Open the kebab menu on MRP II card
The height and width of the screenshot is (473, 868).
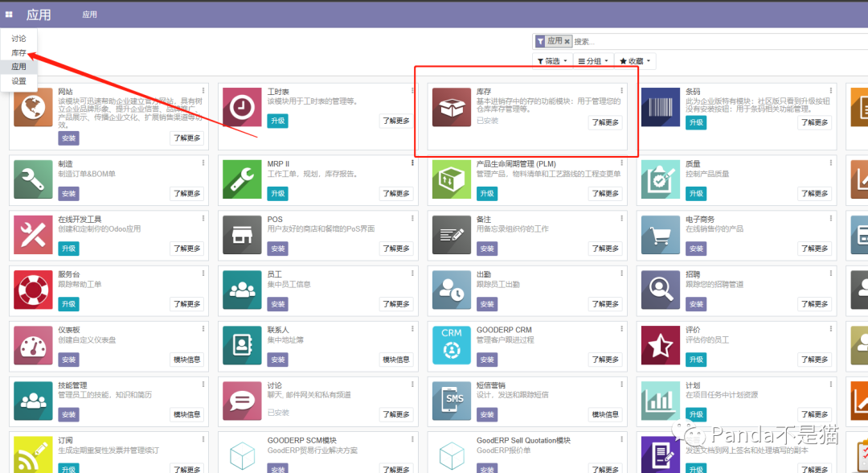412,162
